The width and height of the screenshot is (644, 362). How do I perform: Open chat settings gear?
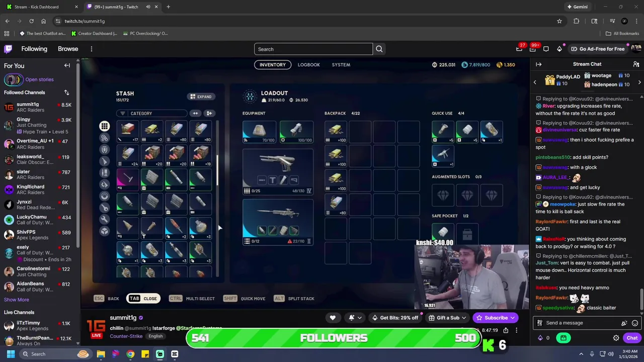pos(616,338)
